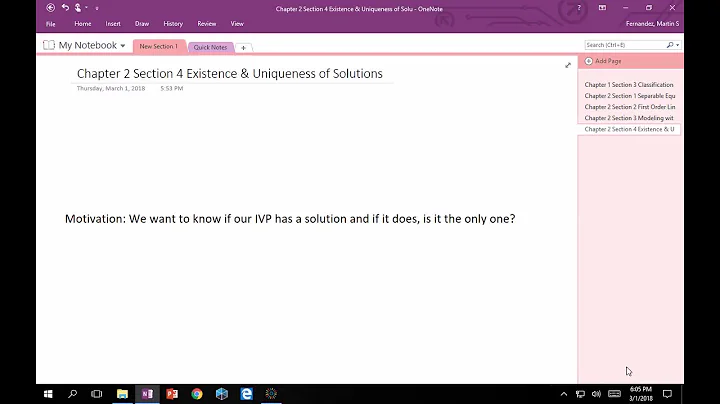Click the network icon in system tray
The height and width of the screenshot is (404, 720).
tap(580, 394)
